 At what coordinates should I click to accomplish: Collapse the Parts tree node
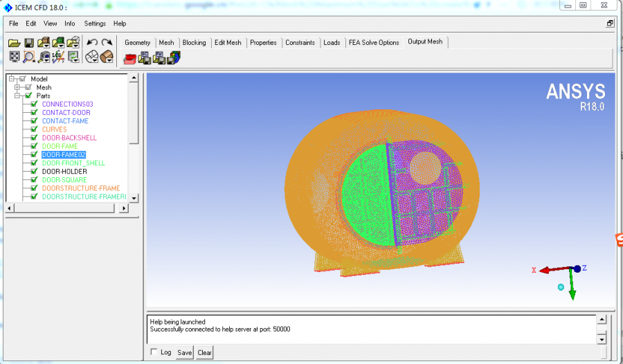[17, 95]
